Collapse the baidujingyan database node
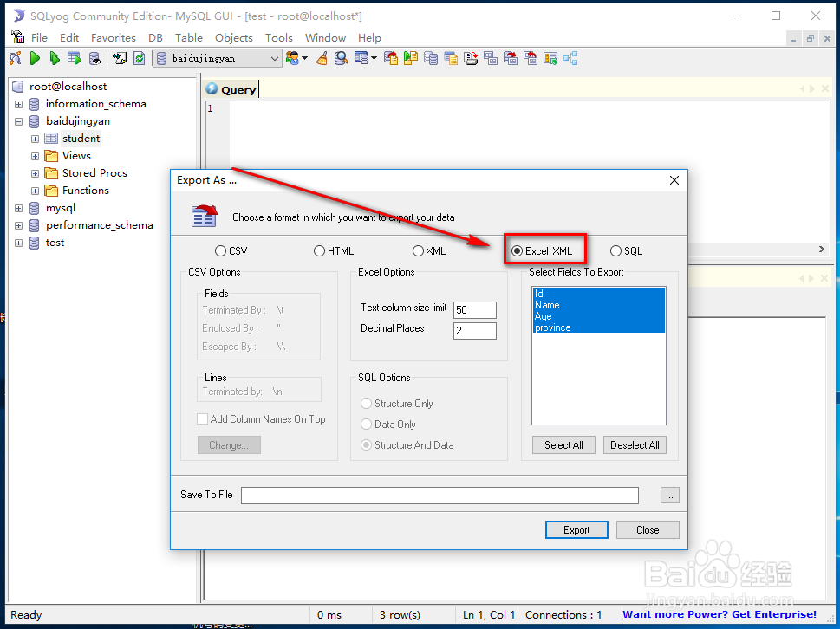840x629 pixels. 19,121
